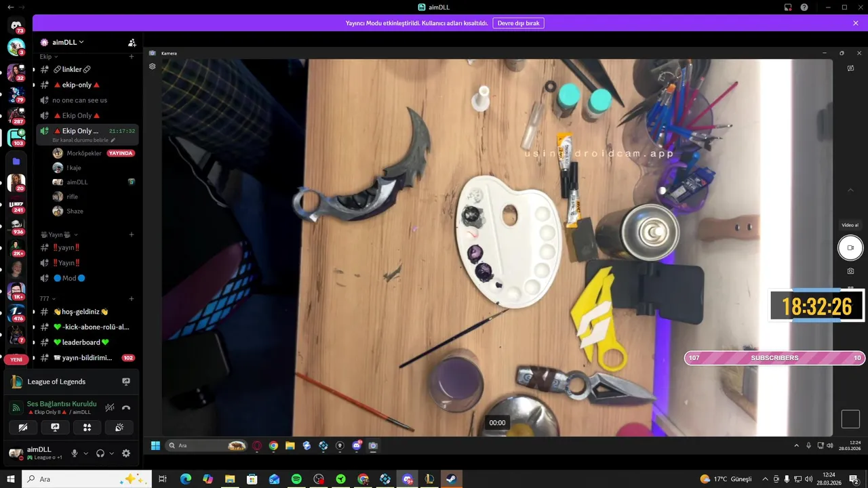Screen dimensions: 868x488
Task: Expand camera mode chevron up
Action: (x=851, y=190)
